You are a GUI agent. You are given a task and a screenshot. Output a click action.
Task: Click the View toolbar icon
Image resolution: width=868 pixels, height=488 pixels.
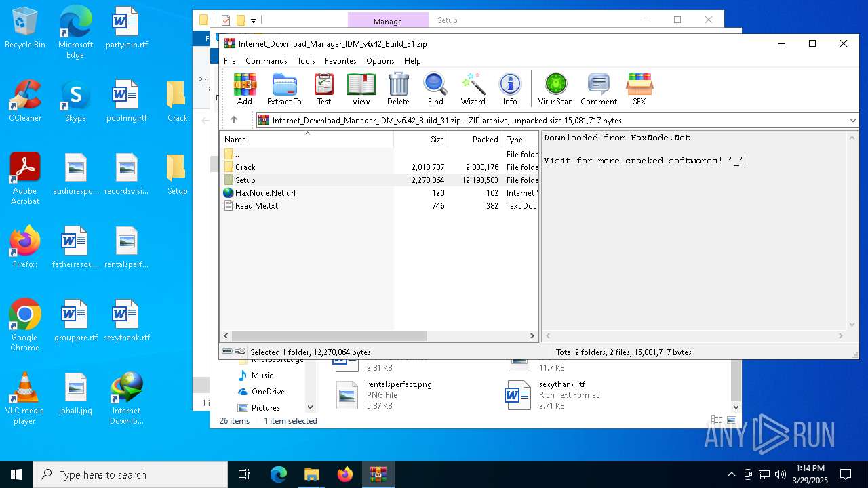(x=361, y=89)
